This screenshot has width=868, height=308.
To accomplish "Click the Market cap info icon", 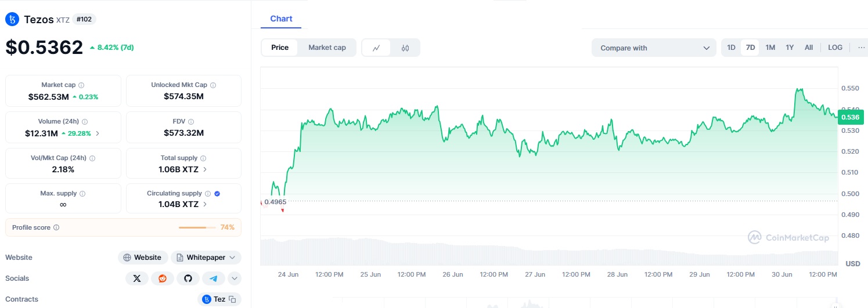I will [x=81, y=85].
